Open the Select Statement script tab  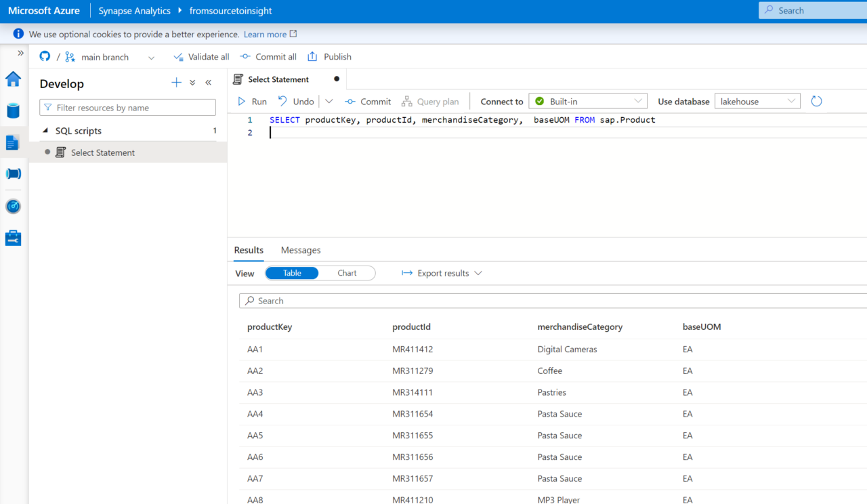pos(279,79)
